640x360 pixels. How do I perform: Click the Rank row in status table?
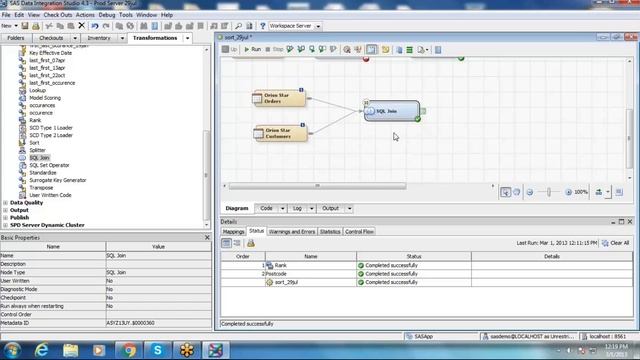427,265
